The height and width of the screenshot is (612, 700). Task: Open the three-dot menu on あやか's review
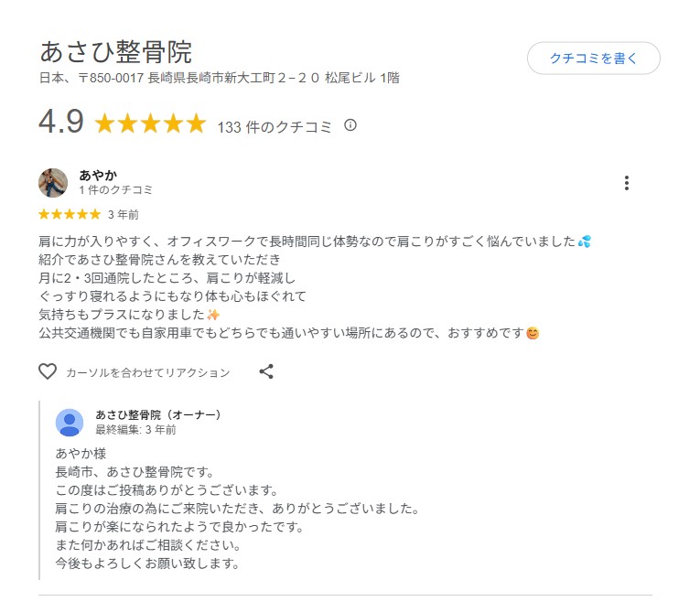click(x=627, y=183)
